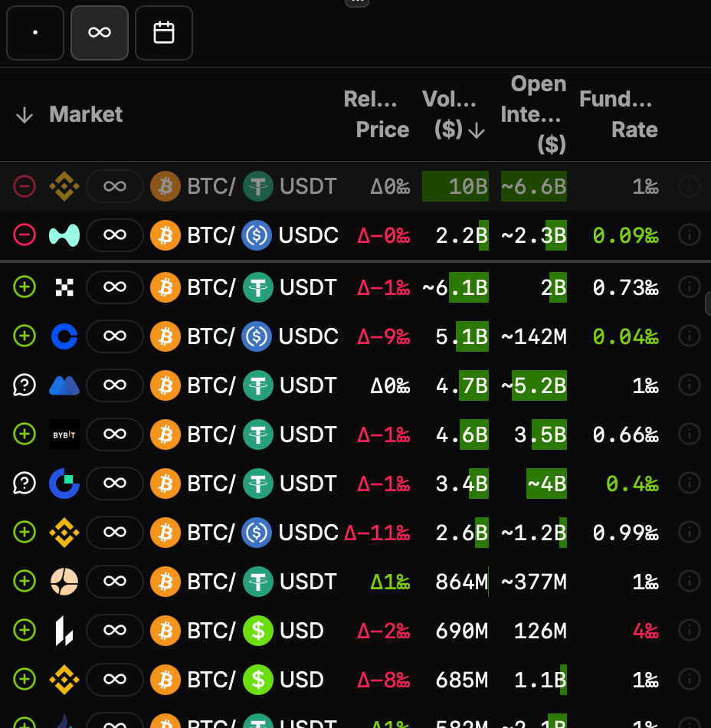Add the Binance BTC/USD 685M market
This screenshot has width=711, height=728.
point(25,680)
